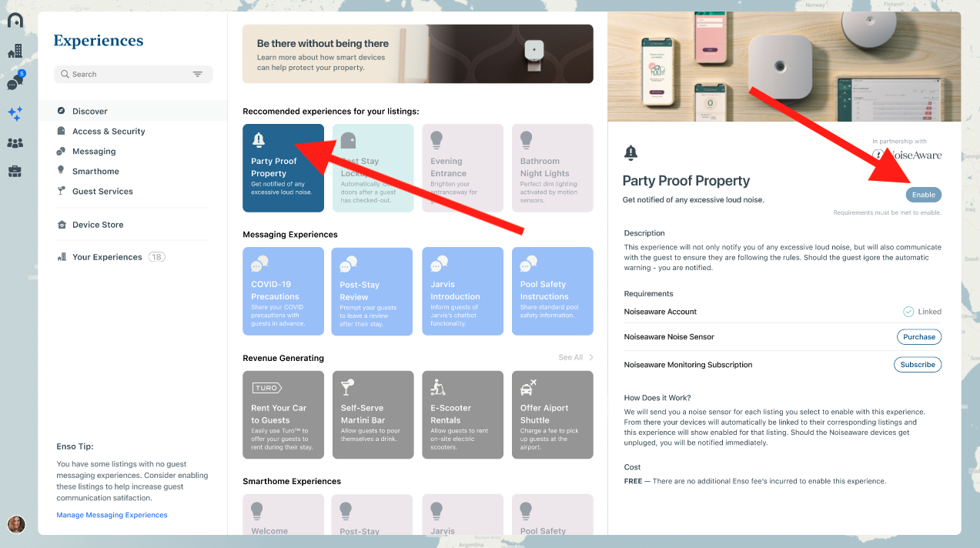980x548 pixels.
Task: Click the Enable button for Party Proof Property
Action: (923, 195)
